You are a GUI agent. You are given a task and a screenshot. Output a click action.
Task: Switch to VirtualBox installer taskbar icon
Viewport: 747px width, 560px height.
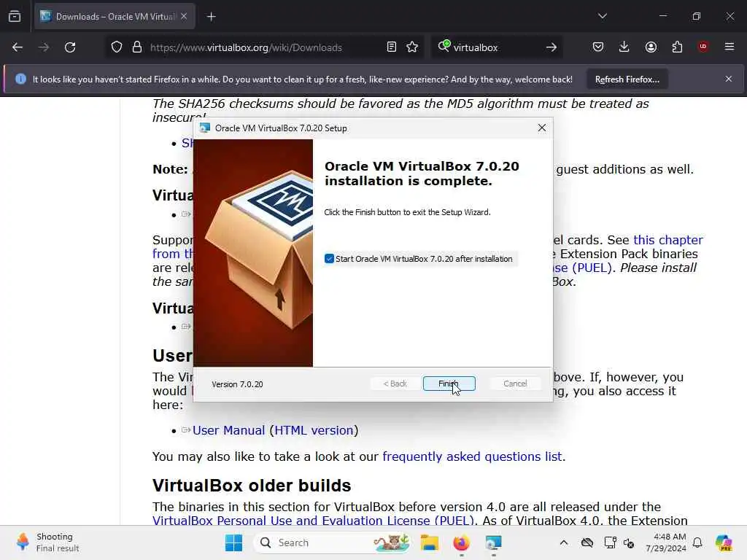tap(493, 542)
